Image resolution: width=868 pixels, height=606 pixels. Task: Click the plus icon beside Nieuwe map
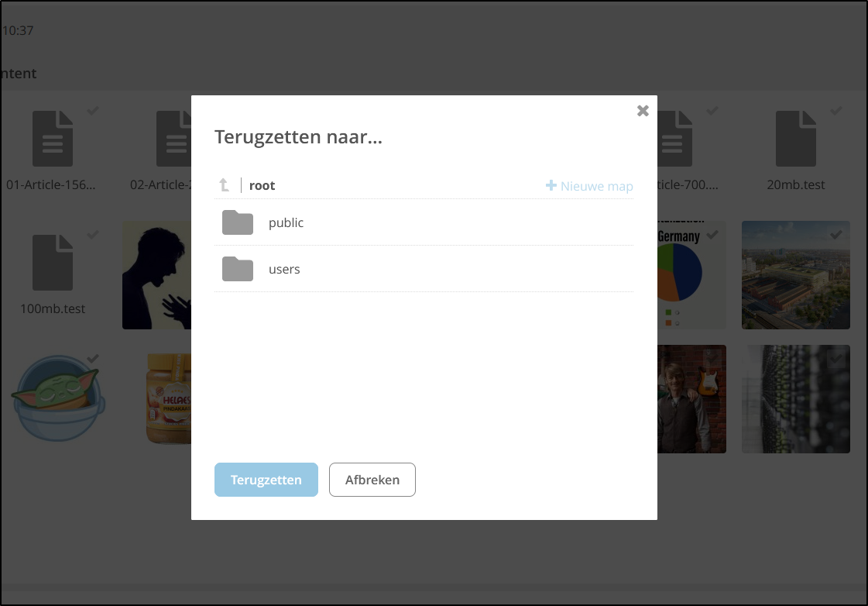[550, 185]
